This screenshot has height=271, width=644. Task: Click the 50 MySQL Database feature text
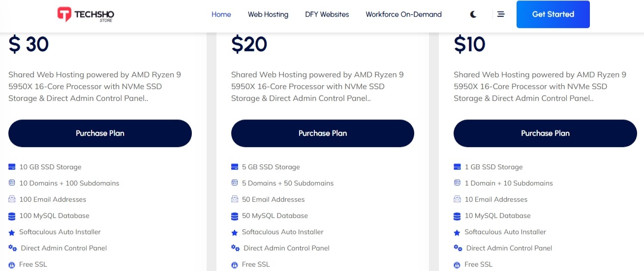point(275,216)
